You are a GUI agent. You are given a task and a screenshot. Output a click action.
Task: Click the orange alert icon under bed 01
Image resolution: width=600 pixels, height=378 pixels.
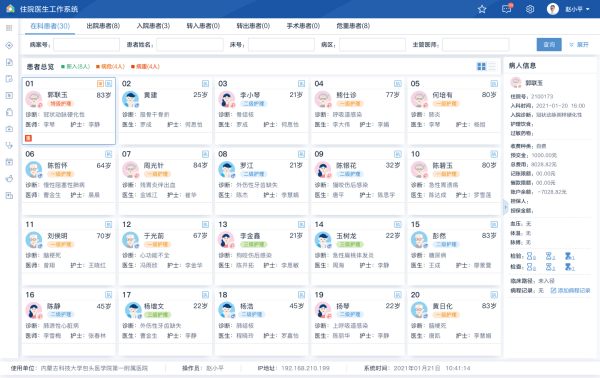[28, 138]
